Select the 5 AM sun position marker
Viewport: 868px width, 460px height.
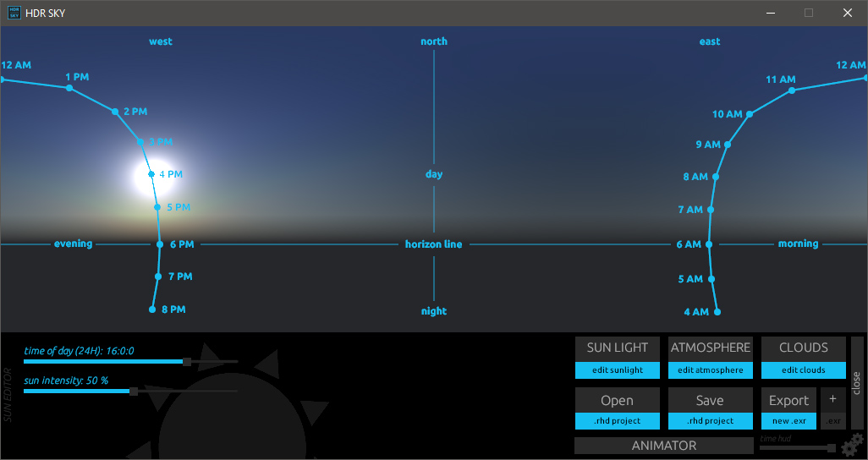pyautogui.click(x=711, y=279)
